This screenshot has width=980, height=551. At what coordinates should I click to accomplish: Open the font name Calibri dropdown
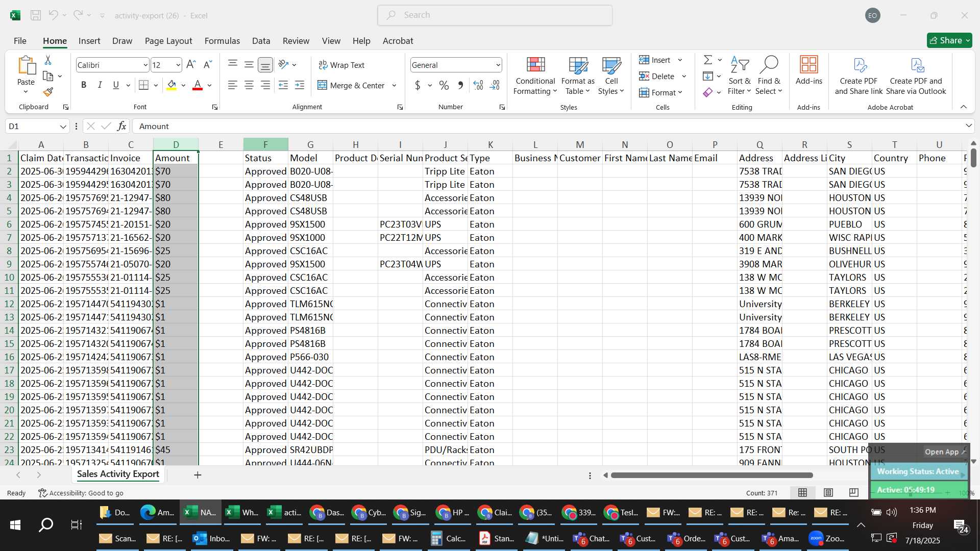145,65
